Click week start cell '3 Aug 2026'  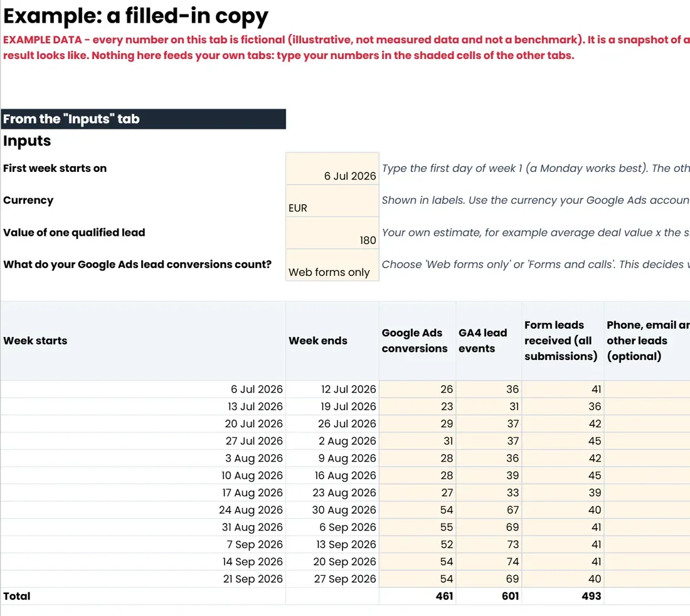(143, 458)
